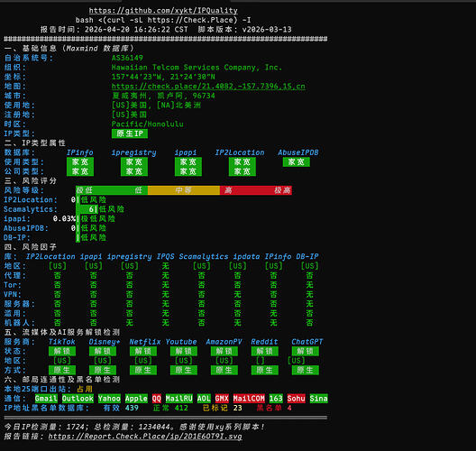This screenshot has height=451, width=476.
Task: Click ipregistry header in IP type section
Action: [133, 152]
